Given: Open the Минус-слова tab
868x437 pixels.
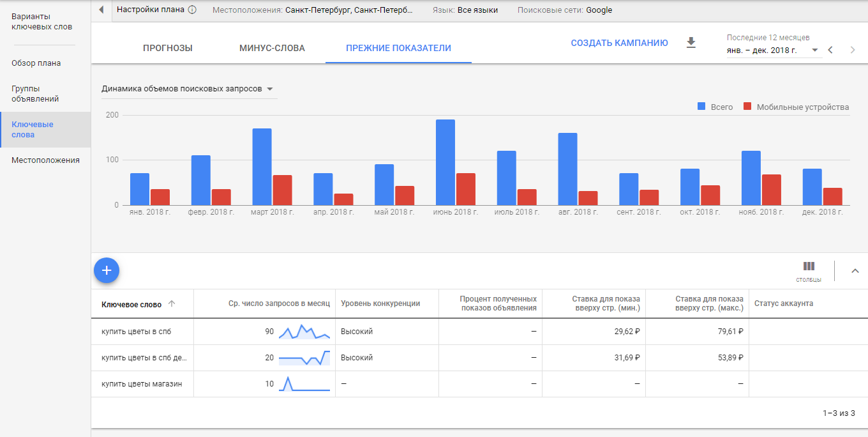Looking at the screenshot, I should (272, 48).
